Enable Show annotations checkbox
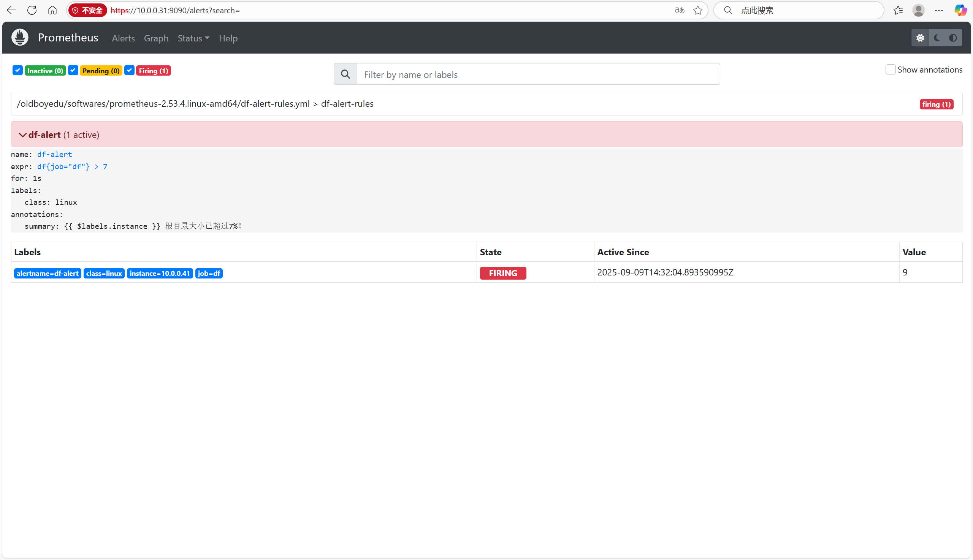The width and height of the screenshot is (973, 560). (x=890, y=70)
